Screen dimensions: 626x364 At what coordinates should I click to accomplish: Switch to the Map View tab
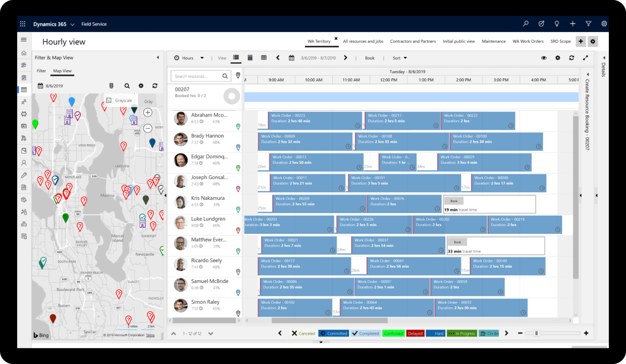pyautogui.click(x=62, y=71)
